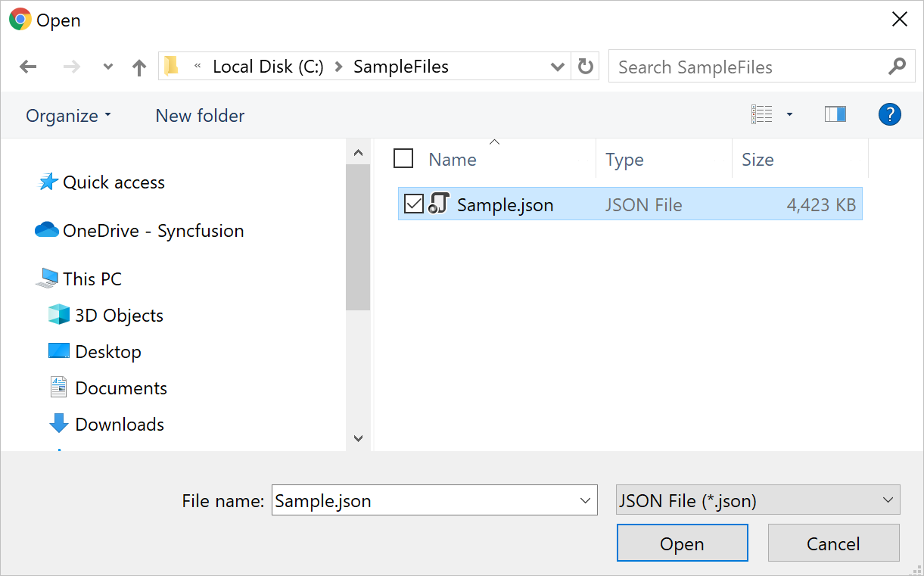This screenshot has width=924, height=576.
Task: Sort by Name column
Action: (x=453, y=160)
